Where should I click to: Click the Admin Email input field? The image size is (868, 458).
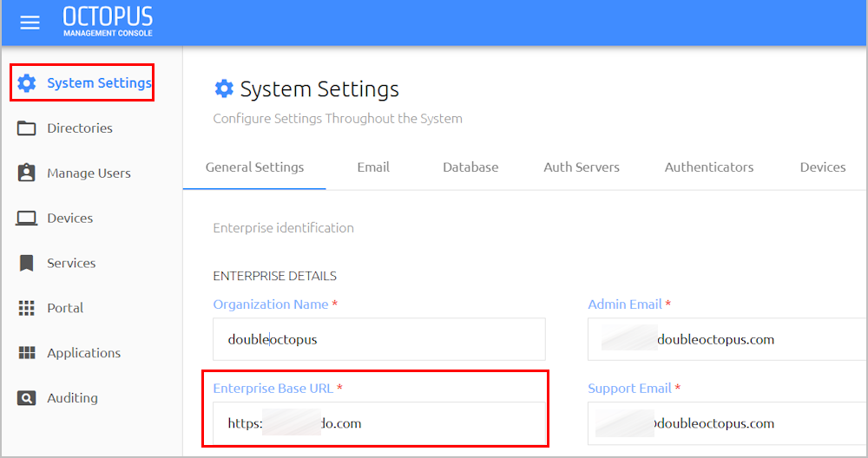point(727,339)
